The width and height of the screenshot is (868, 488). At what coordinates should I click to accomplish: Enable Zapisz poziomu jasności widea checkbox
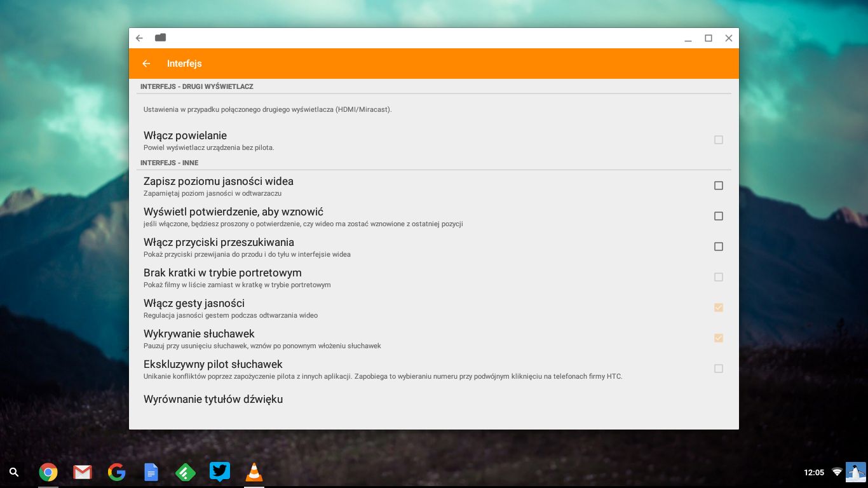[x=719, y=186]
